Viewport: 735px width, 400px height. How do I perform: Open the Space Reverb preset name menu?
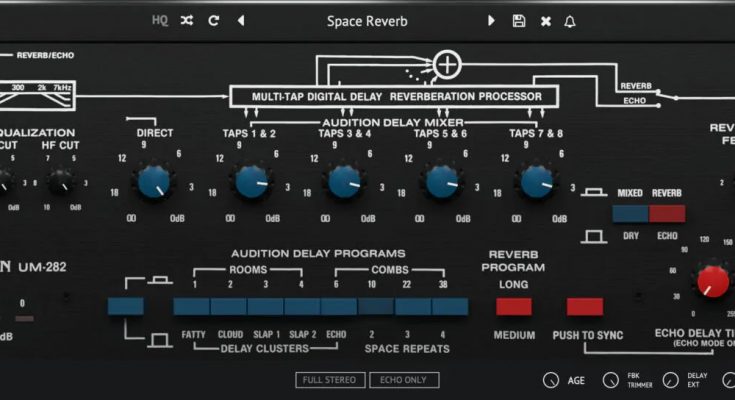tap(366, 21)
